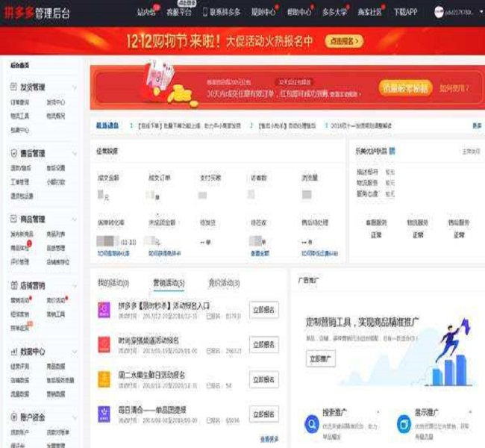Open 商家社区 in top navigation
This screenshot has width=485, height=448.
[369, 13]
